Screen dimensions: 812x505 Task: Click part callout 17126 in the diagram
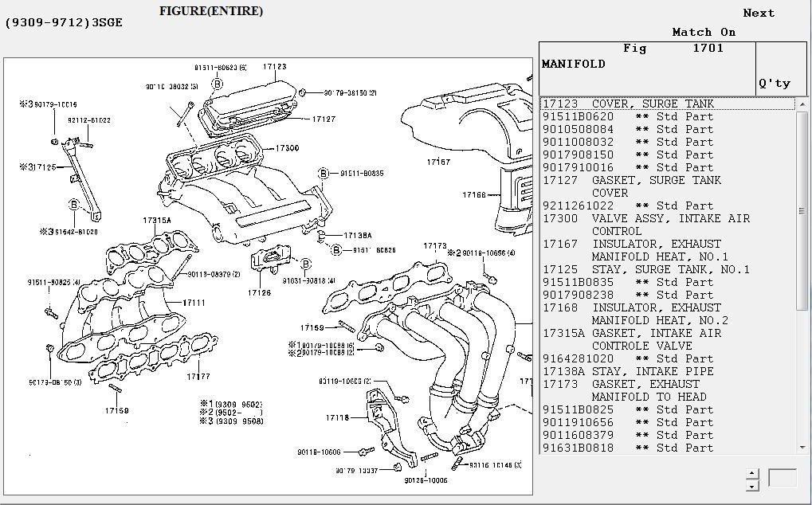[259, 292]
